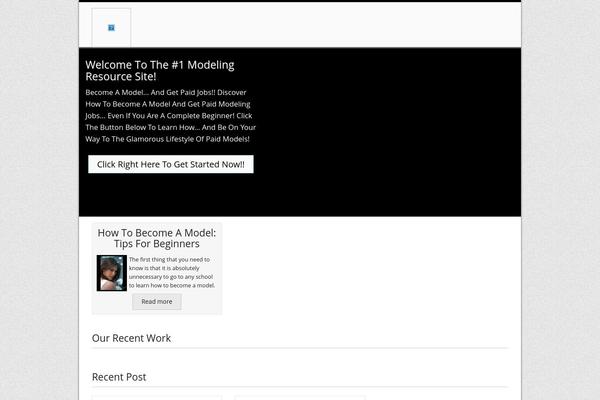Screen dimensions: 600x400
Task: Click the 'Our Recent Work' heading
Action: point(131,338)
